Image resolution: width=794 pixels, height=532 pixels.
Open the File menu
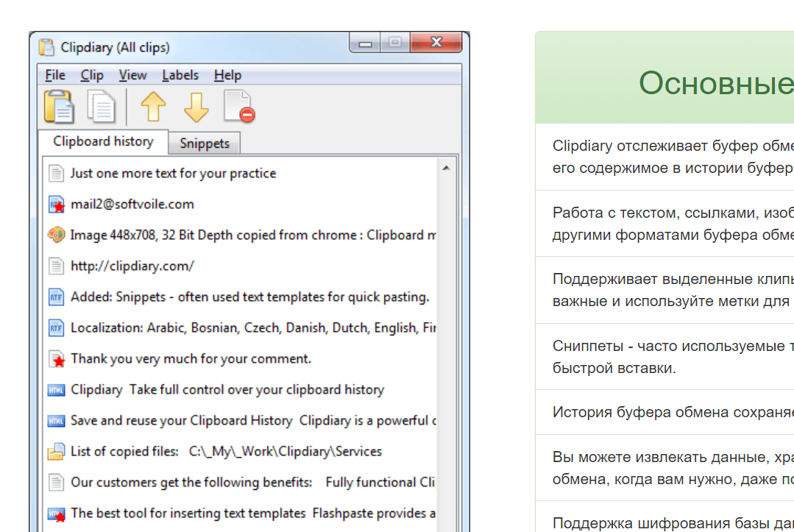pyautogui.click(x=55, y=75)
